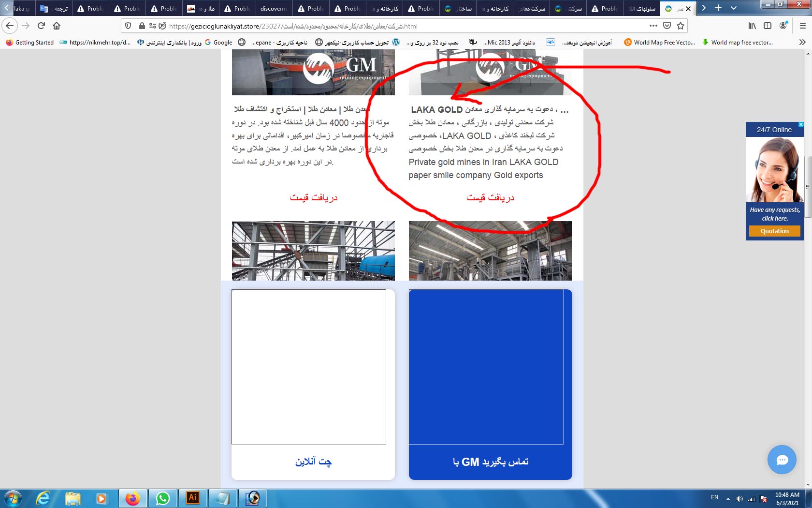Go back to the previous page
The height and width of the screenshot is (508, 812).
pyautogui.click(x=10, y=26)
